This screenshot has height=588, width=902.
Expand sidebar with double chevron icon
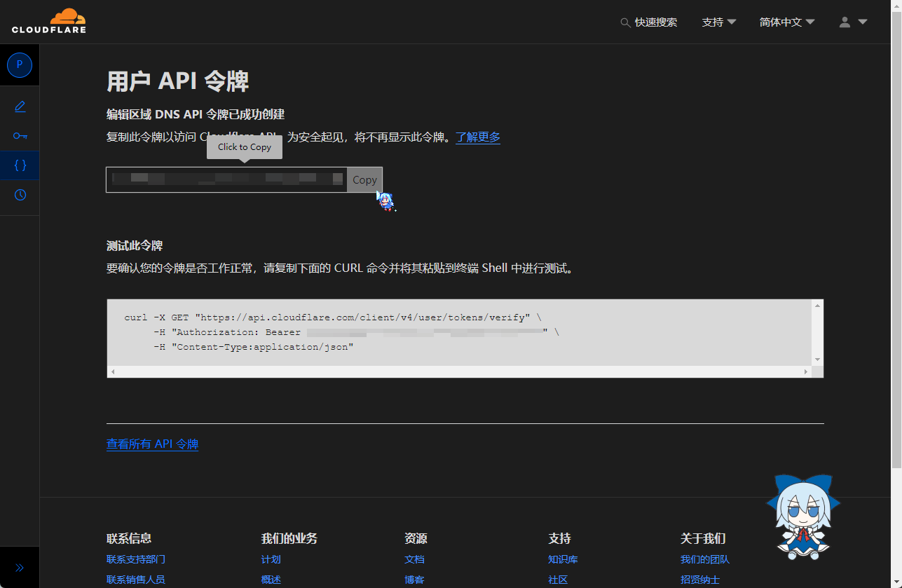[x=20, y=568]
